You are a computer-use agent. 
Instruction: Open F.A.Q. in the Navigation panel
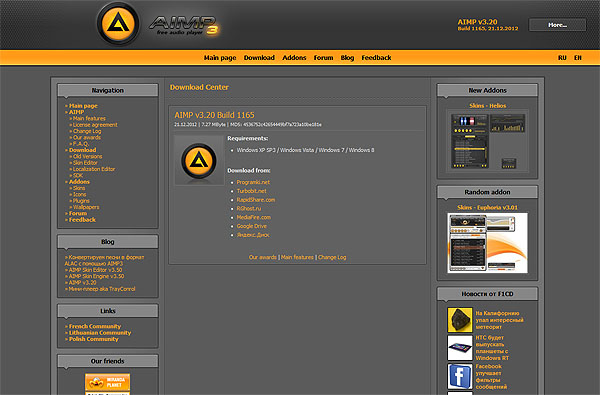click(81, 144)
